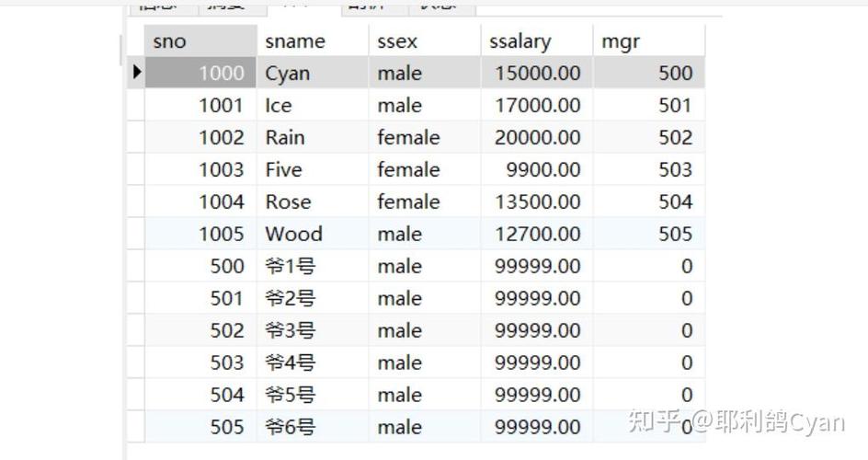This screenshot has height=460, width=868.
Task: Sort by the ssalary column header
Action: click(536, 41)
